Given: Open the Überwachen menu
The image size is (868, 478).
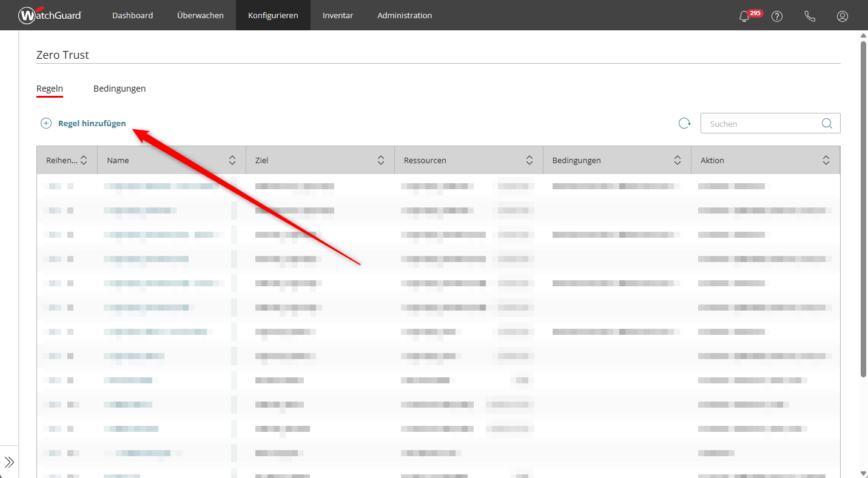Looking at the screenshot, I should pyautogui.click(x=200, y=15).
